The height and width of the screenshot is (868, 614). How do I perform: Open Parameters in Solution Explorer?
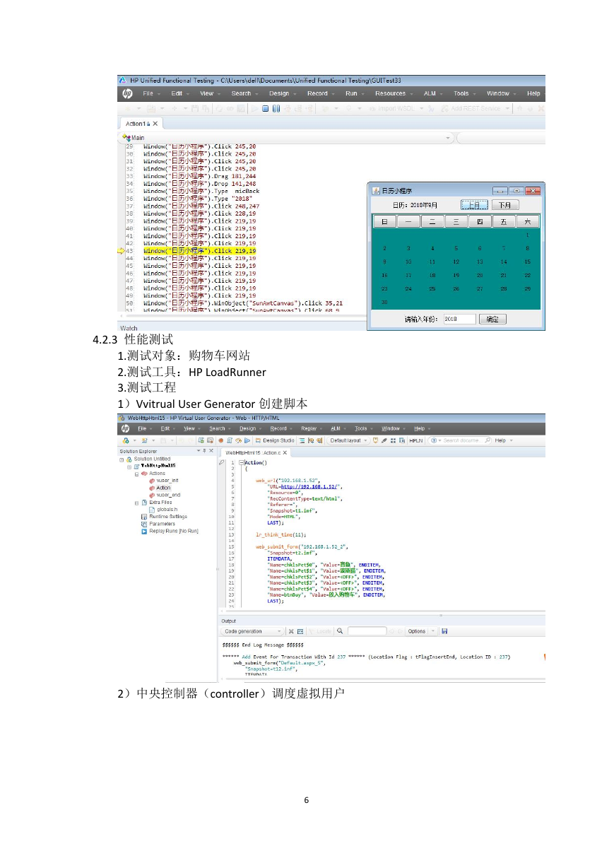[158, 524]
